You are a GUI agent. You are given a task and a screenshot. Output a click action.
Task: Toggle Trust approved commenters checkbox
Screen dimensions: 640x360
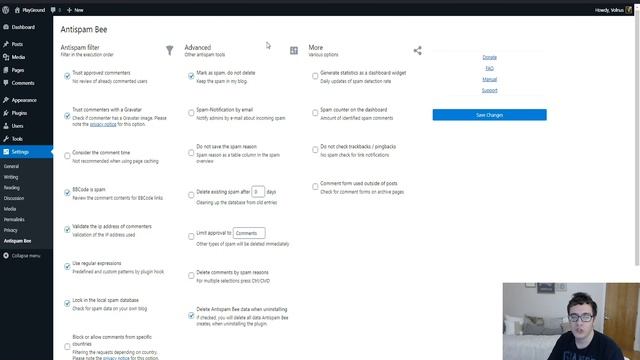pyautogui.click(x=67, y=76)
